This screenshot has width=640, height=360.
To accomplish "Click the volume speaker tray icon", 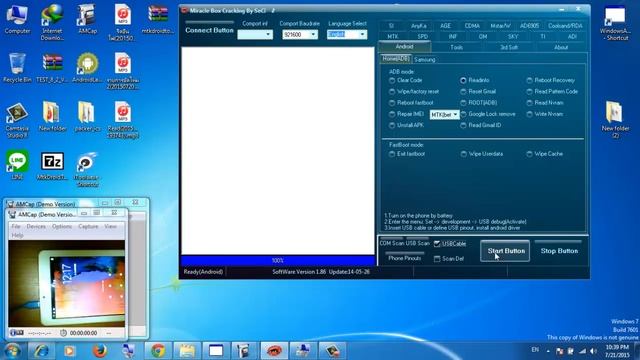I will tap(593, 351).
